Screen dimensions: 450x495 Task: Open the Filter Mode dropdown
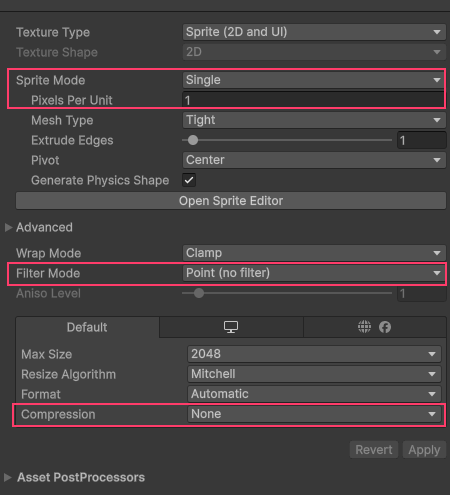click(x=313, y=273)
